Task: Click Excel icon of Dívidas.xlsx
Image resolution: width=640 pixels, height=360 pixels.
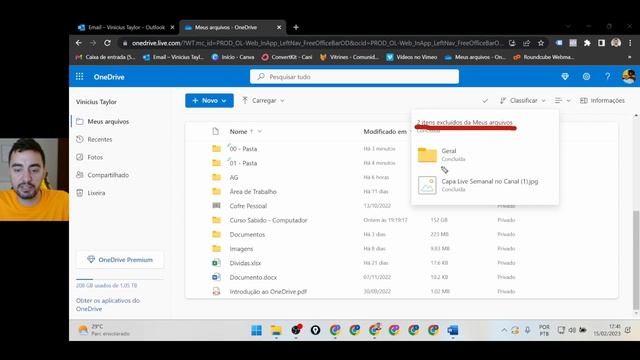Action: (216, 263)
